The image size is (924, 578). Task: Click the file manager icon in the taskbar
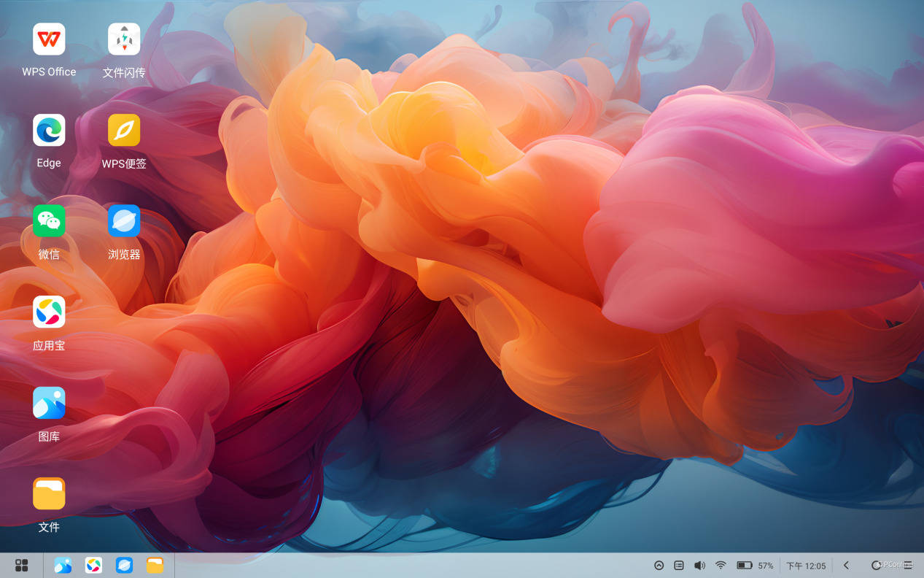click(x=155, y=566)
